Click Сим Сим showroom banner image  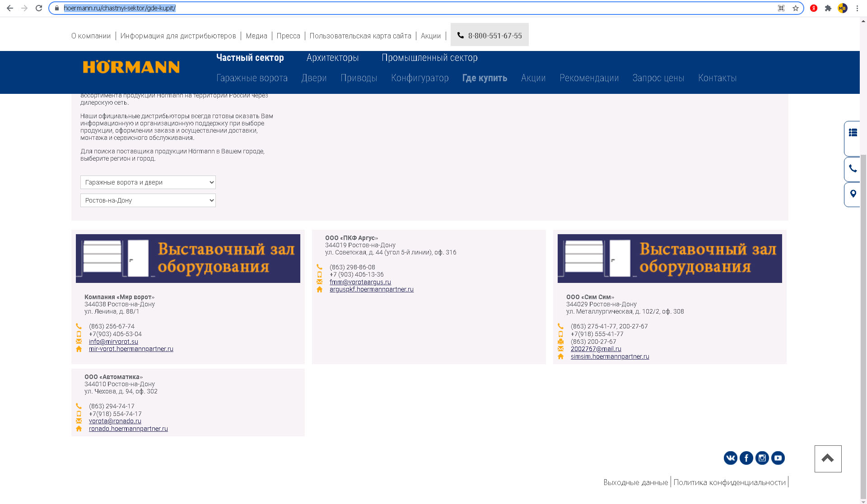coord(670,259)
